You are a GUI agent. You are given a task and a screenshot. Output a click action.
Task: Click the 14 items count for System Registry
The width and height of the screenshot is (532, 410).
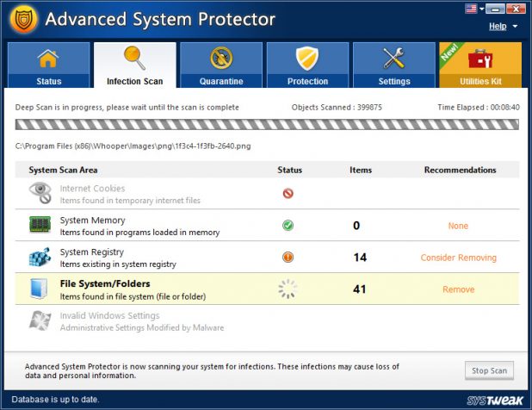[x=360, y=258]
